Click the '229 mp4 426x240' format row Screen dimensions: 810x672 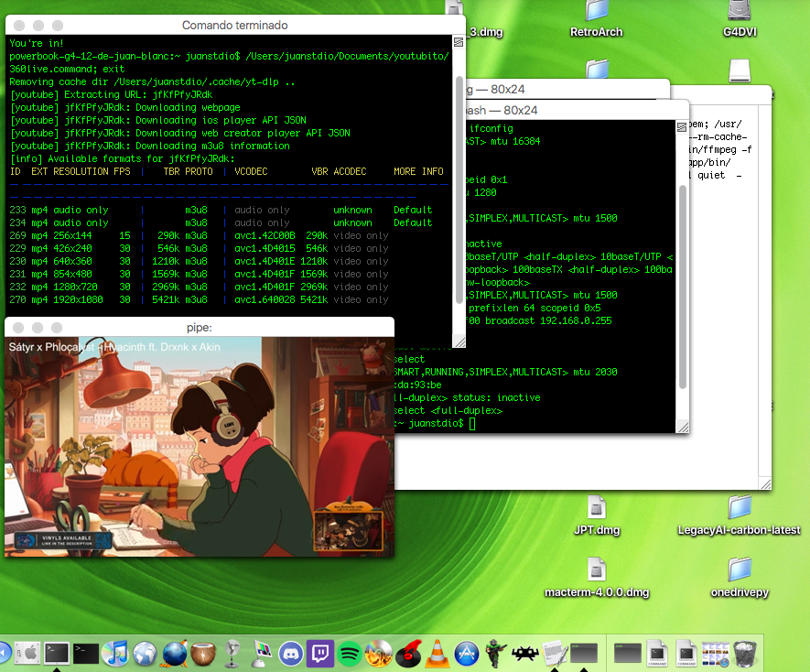pyautogui.click(x=199, y=248)
